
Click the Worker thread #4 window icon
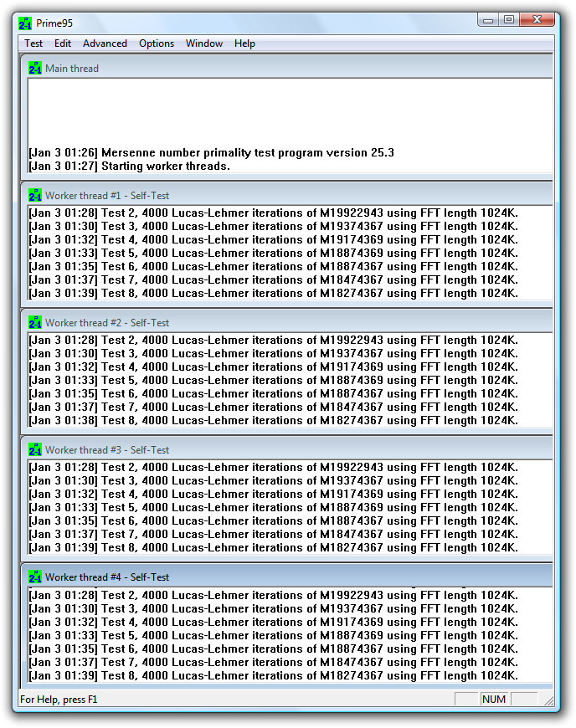coord(35,577)
